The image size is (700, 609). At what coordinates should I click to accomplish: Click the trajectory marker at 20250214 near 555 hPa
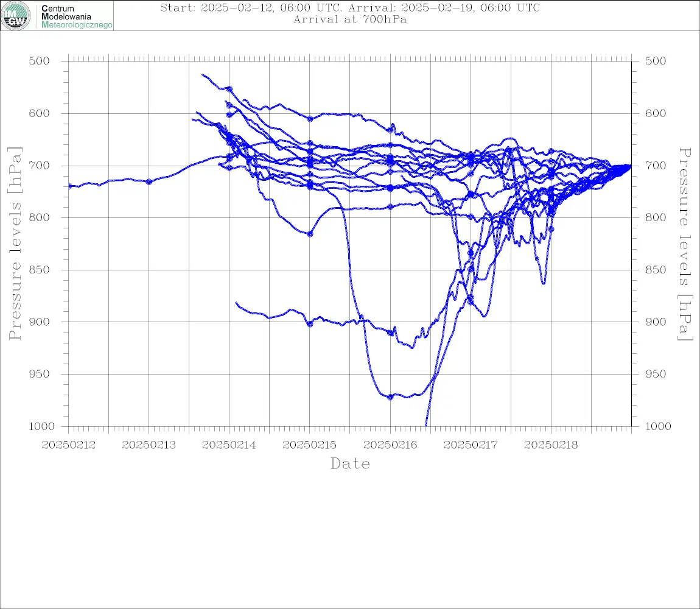click(229, 89)
